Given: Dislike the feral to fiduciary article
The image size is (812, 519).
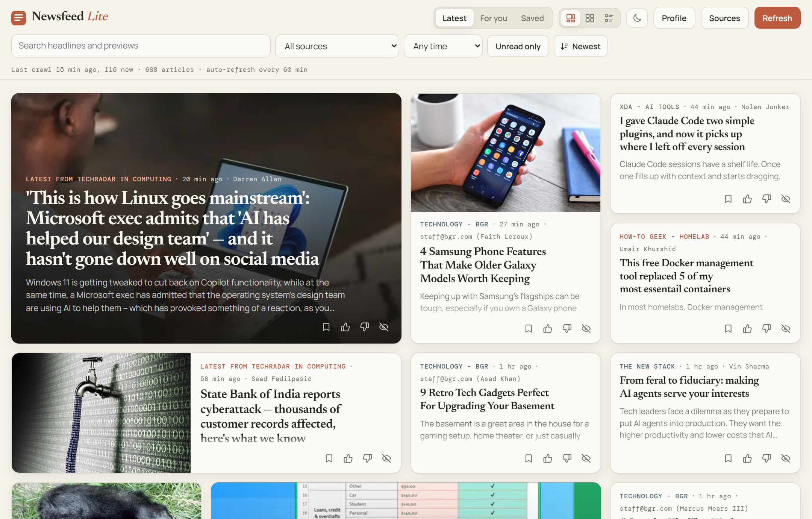Looking at the screenshot, I should click(x=767, y=458).
